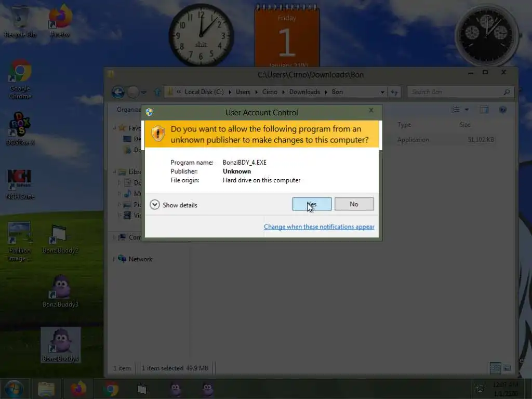
Task: Collapse Libraries tree section
Action: 114,171
